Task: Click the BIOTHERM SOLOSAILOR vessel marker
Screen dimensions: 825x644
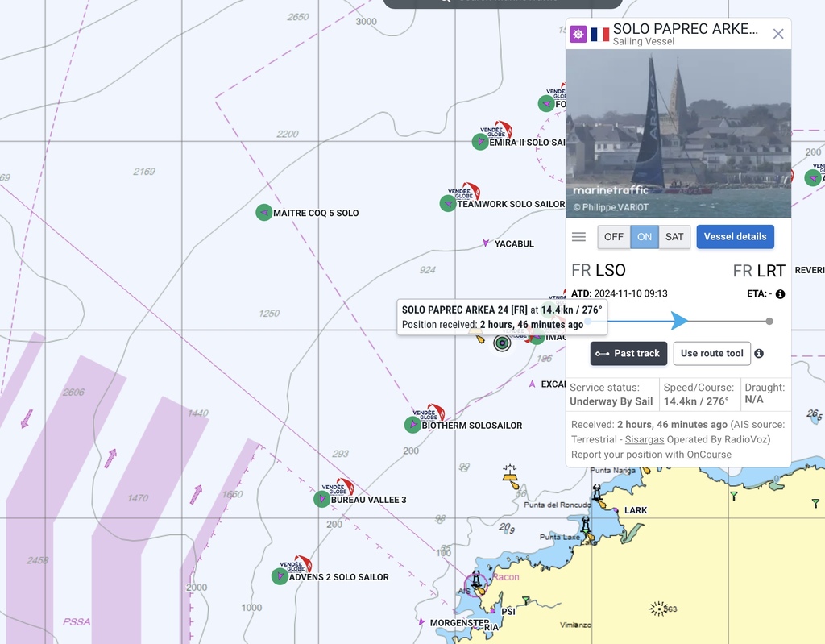Action: pyautogui.click(x=412, y=425)
